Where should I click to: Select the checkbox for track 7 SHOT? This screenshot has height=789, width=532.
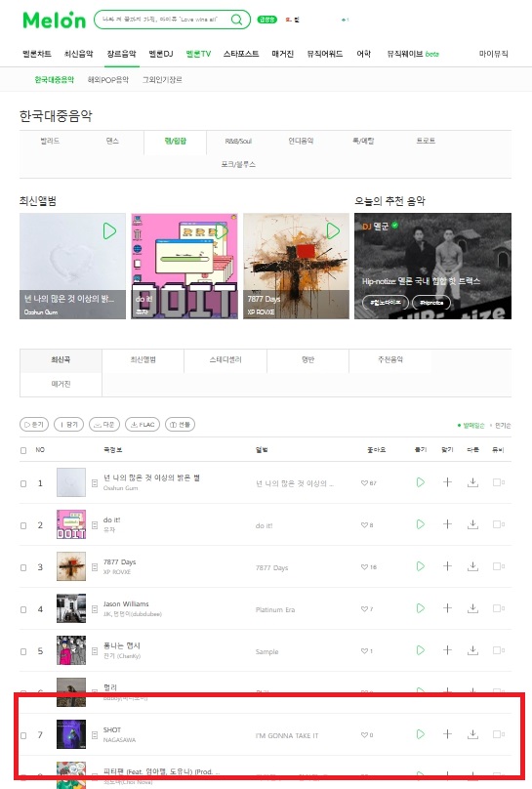[23, 735]
